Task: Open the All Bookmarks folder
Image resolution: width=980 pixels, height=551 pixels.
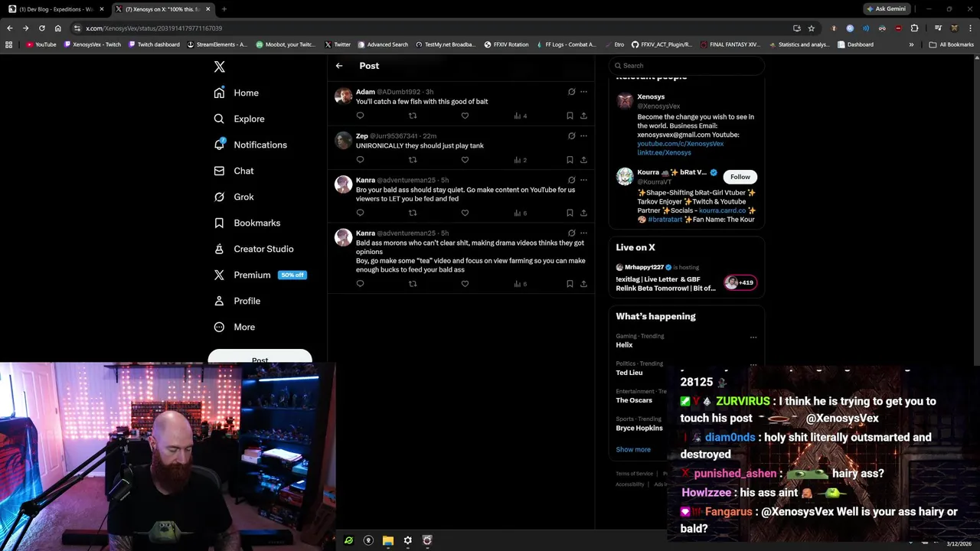Action: pos(952,44)
